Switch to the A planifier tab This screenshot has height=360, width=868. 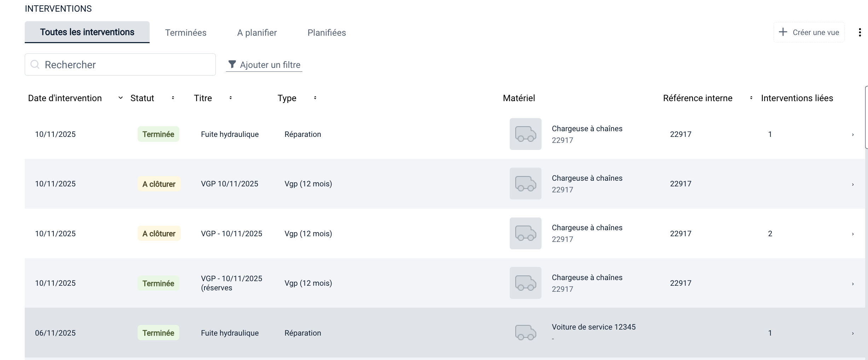pos(257,33)
